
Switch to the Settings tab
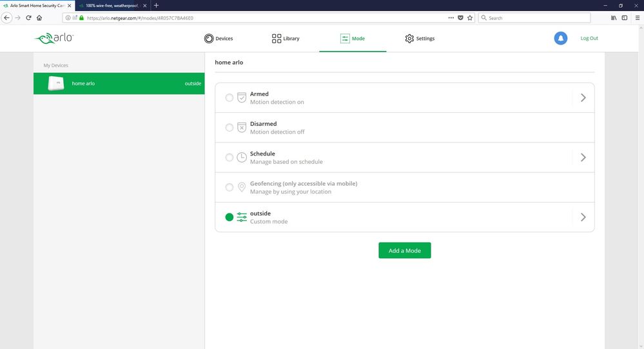click(419, 39)
